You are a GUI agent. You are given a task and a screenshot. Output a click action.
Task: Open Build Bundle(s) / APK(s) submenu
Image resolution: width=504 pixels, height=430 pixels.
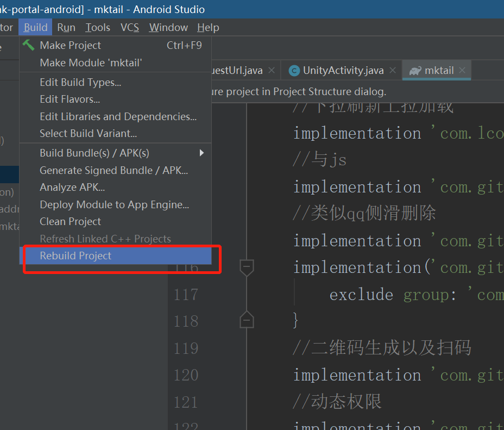pos(115,153)
